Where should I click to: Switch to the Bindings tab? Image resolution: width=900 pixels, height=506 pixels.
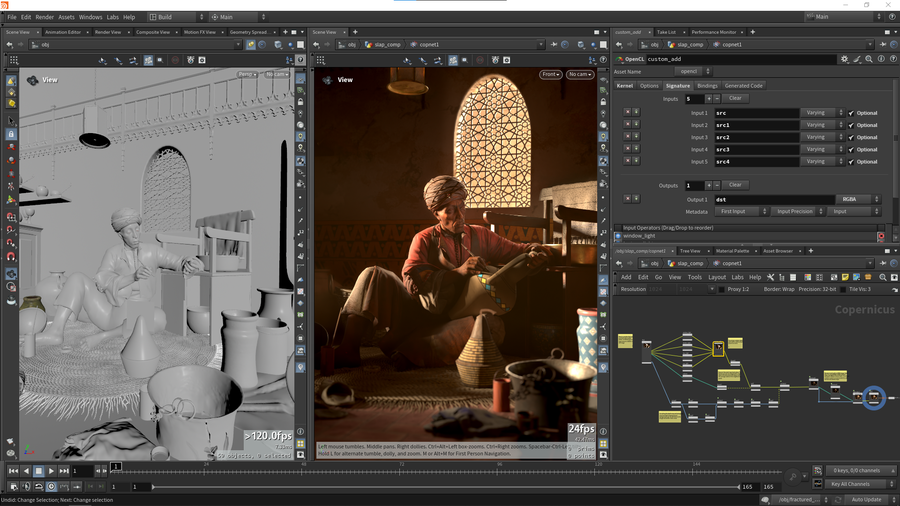(x=707, y=86)
